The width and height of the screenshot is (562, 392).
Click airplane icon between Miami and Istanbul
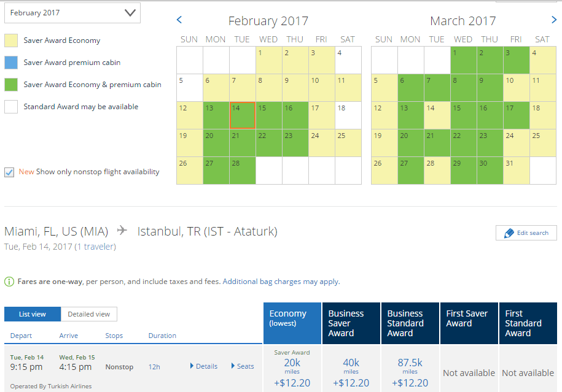(122, 230)
